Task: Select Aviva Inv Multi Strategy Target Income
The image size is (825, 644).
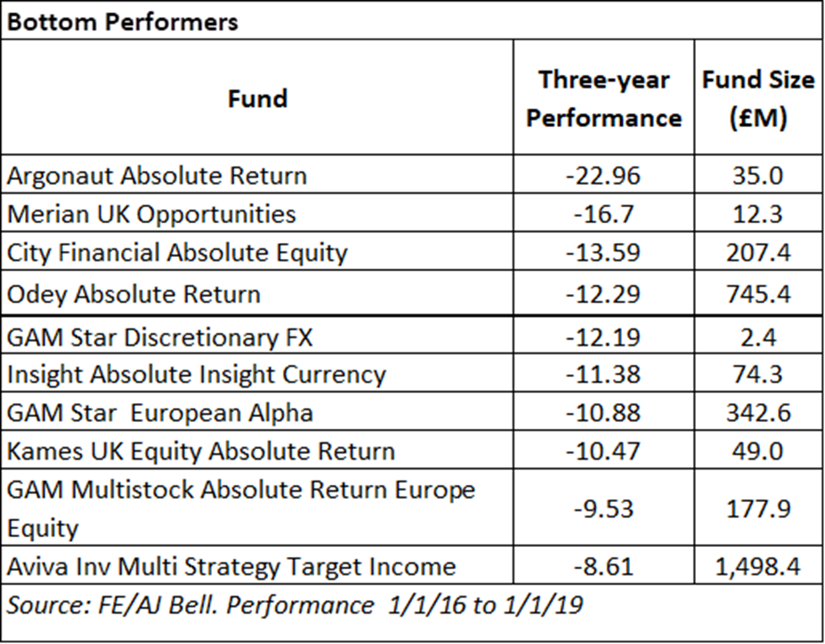Action: click(231, 567)
